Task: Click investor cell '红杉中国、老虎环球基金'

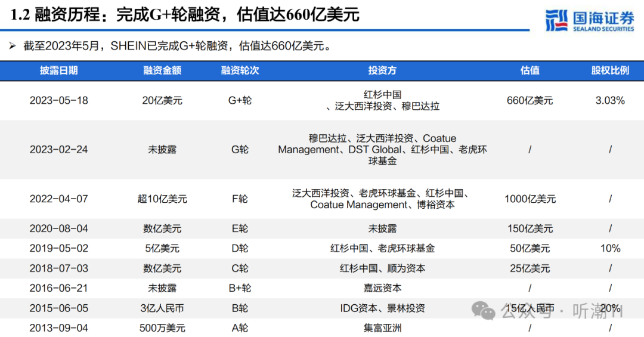Action: tap(382, 249)
